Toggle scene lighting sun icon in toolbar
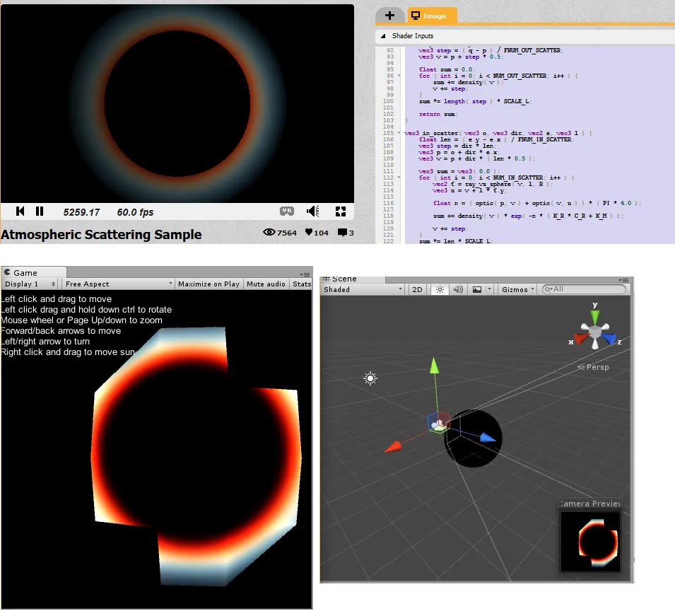Viewport: 675px width, 616px height. pyautogui.click(x=439, y=289)
